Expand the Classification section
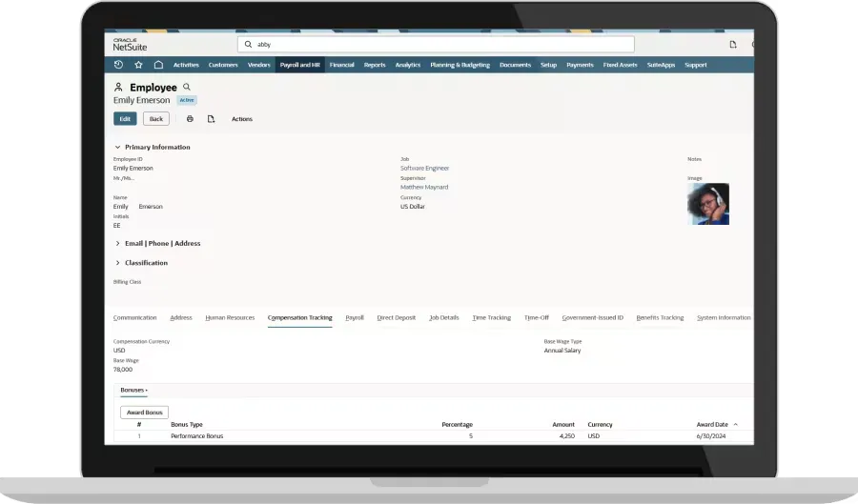 click(x=117, y=263)
